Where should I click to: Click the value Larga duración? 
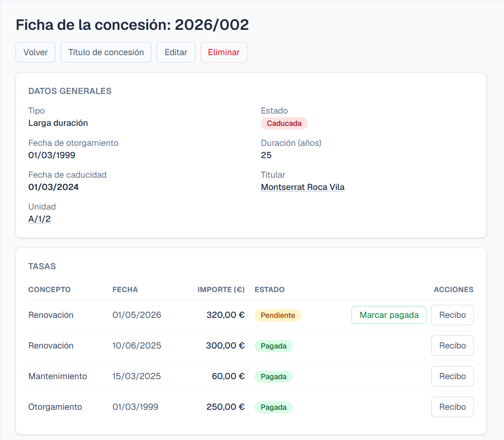click(58, 123)
